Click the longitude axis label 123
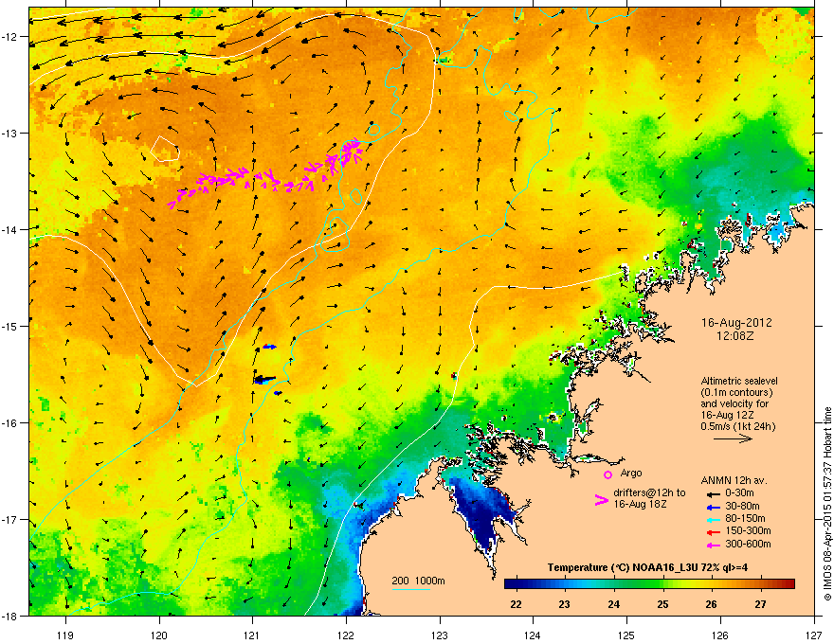The image size is (834, 644). point(440,635)
